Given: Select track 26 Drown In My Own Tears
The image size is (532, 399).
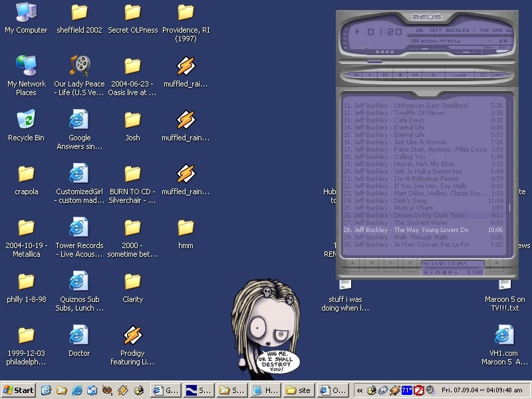Looking at the screenshot, I should click(423, 215).
